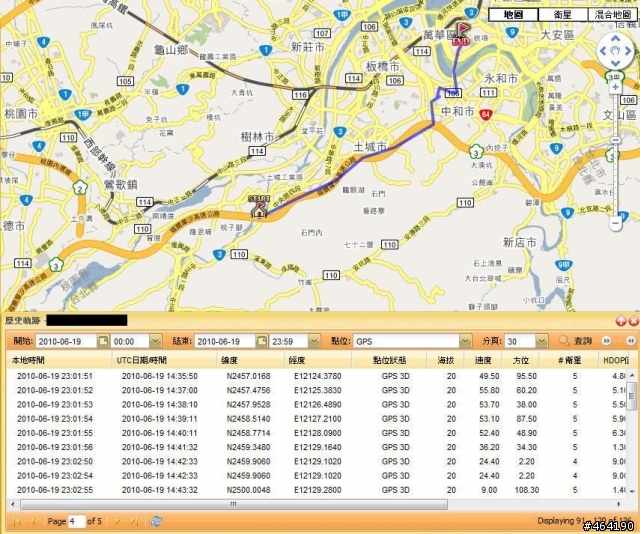640x534 pixels.
Task: Expand the end time 23:59 dropdown
Action: pos(314,341)
